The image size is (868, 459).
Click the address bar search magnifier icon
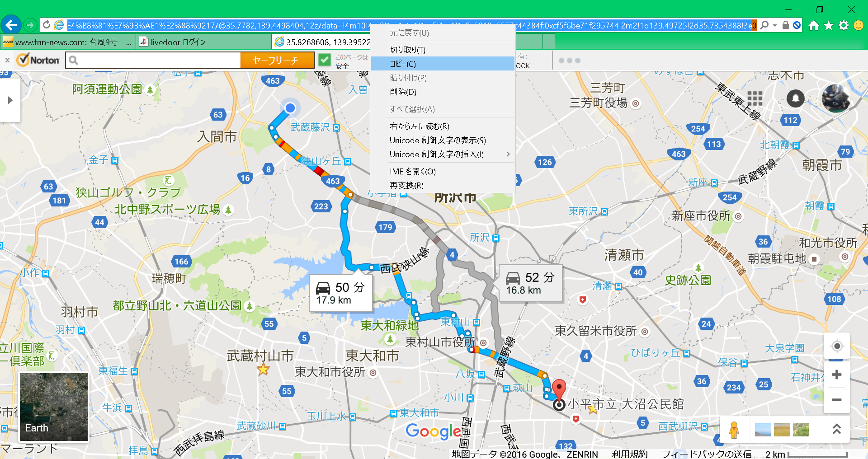click(x=764, y=25)
